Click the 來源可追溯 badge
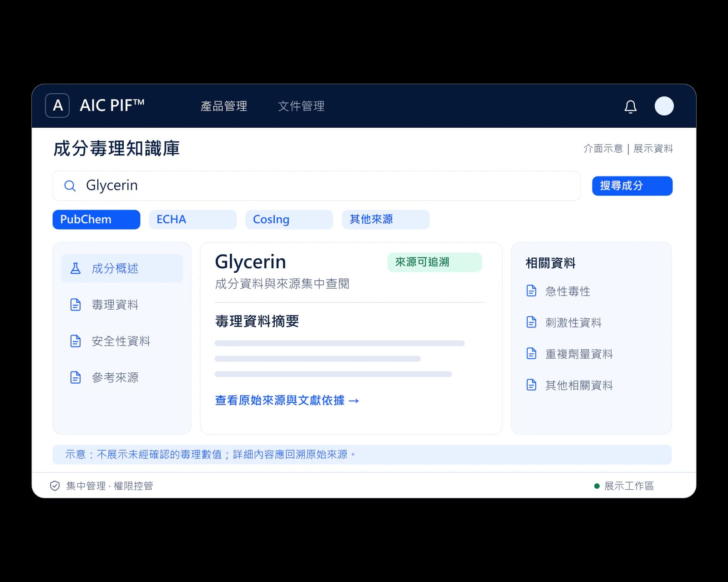728x582 pixels. pos(435,262)
